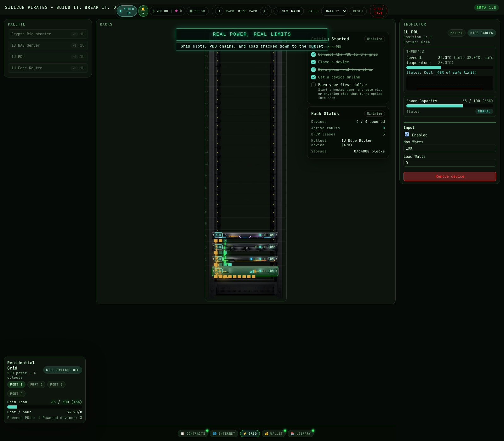This screenshot has width=504, height=441.
Task: Click the Load Watts input field
Action: [450, 163]
